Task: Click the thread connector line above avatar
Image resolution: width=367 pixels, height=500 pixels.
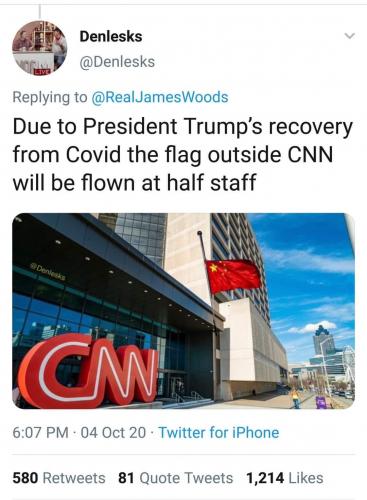Action: click(39, 11)
